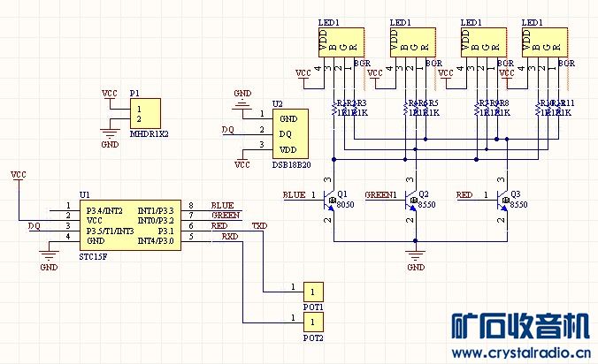
Task: Select the DS18B20 sensor U2 component
Action: (x=290, y=133)
